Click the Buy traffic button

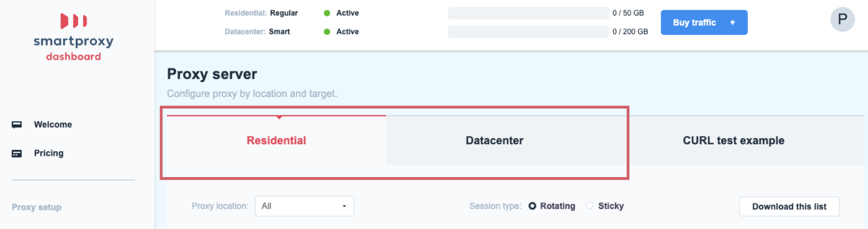704,22
